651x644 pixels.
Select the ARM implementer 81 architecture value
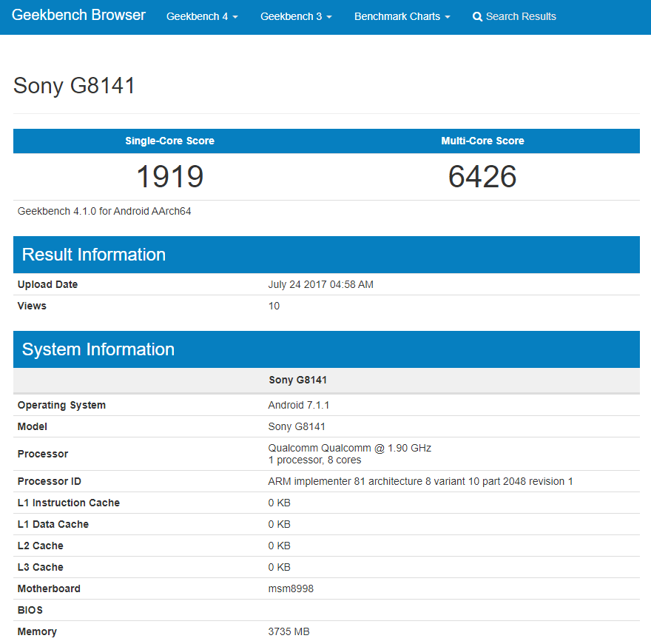coord(421,482)
